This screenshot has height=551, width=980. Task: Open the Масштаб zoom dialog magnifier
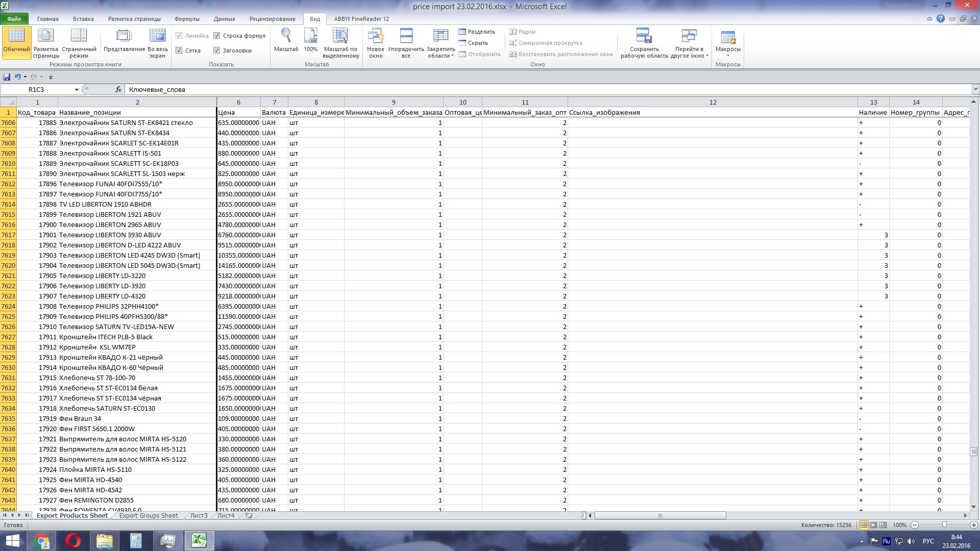point(286,40)
